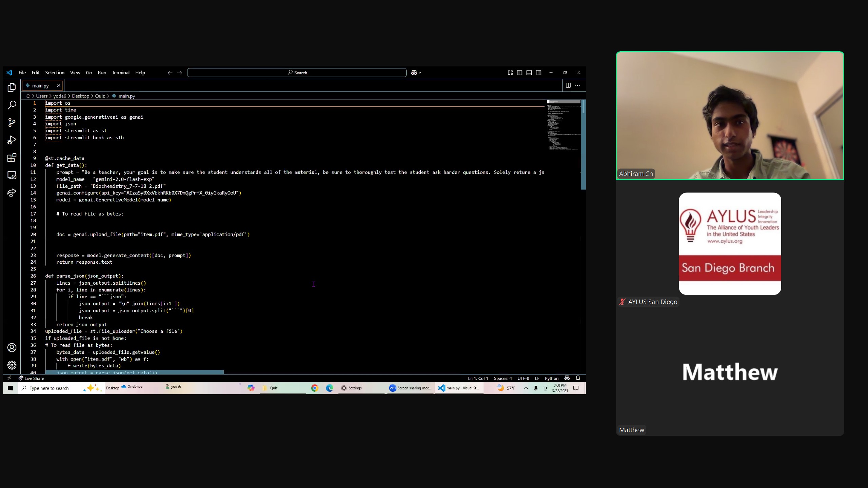The height and width of the screenshot is (488, 868).
Task: Open the Windows Start menu
Action: [x=11, y=388]
